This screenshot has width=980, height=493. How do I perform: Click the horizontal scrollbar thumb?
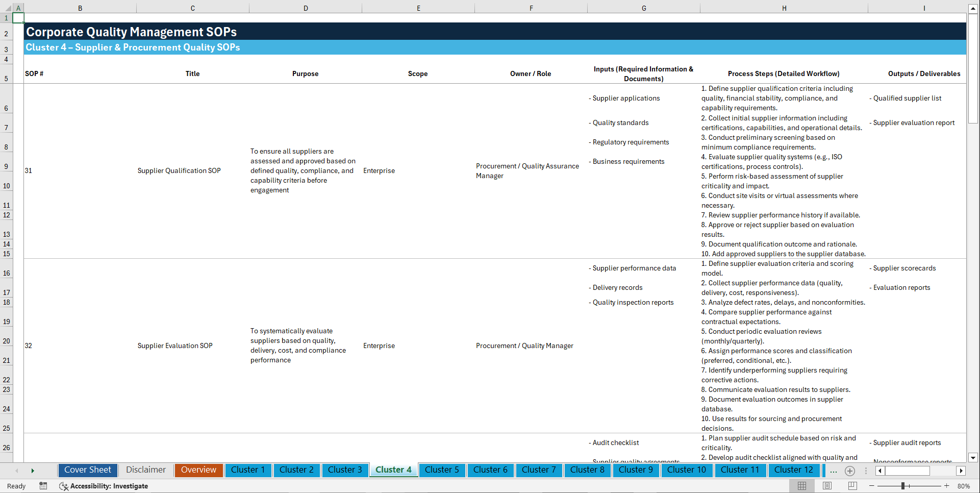908,471
